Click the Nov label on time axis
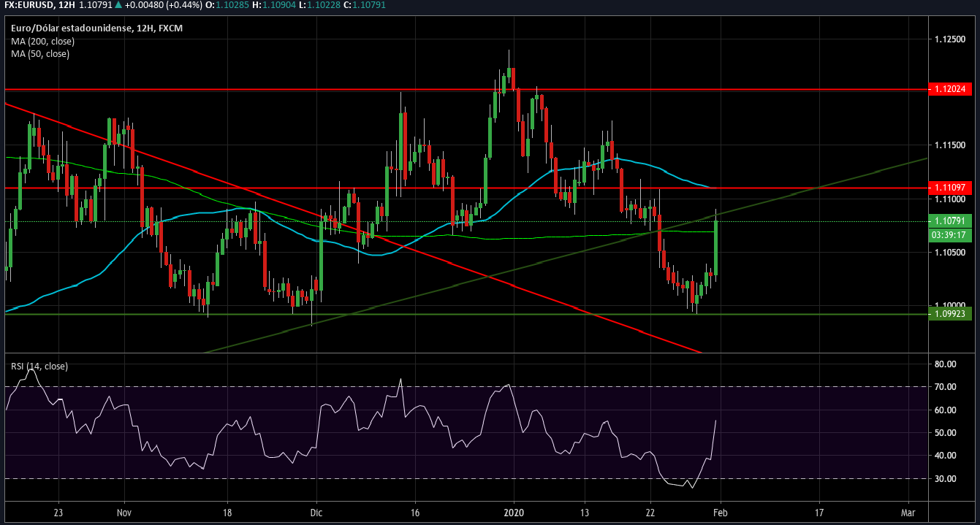This screenshot has width=980, height=525. (124, 512)
